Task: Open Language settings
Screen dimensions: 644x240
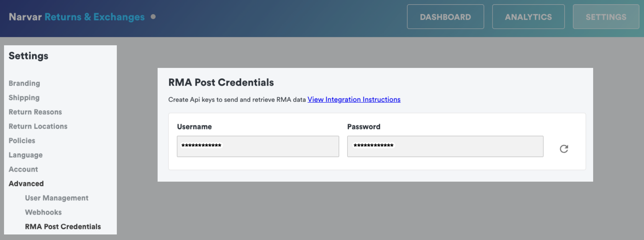Action: coord(26,155)
